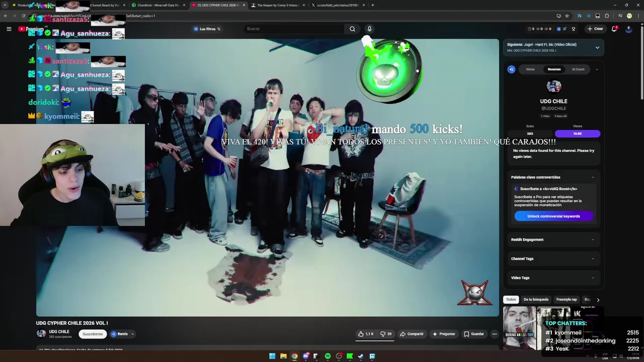Image resolution: width=644 pixels, height=362 pixels.
Task: Show more filter chips arrow
Action: 598,300
